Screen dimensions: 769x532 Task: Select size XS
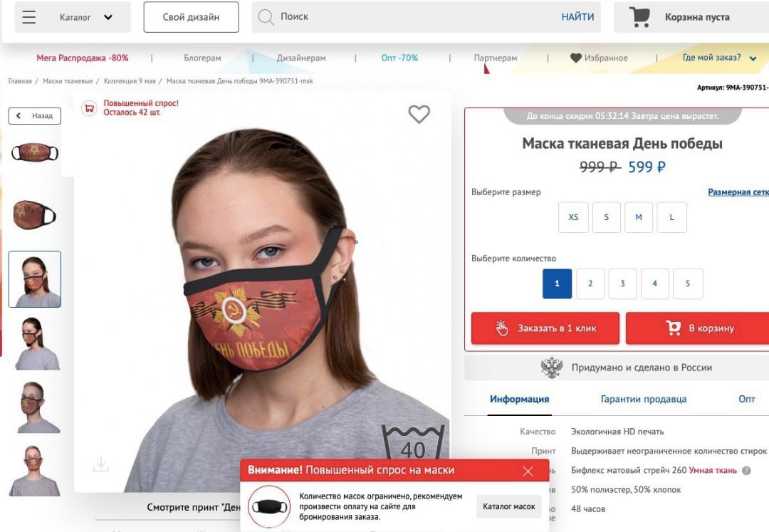click(573, 217)
